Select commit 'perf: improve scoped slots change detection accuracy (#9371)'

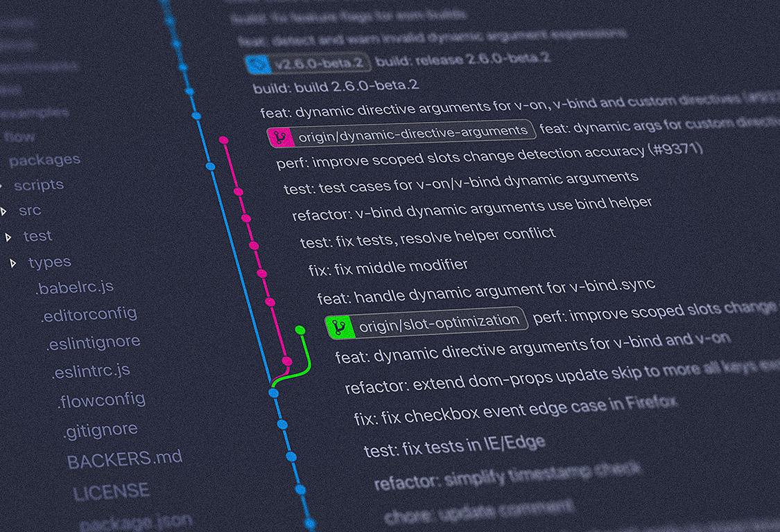[489, 156]
